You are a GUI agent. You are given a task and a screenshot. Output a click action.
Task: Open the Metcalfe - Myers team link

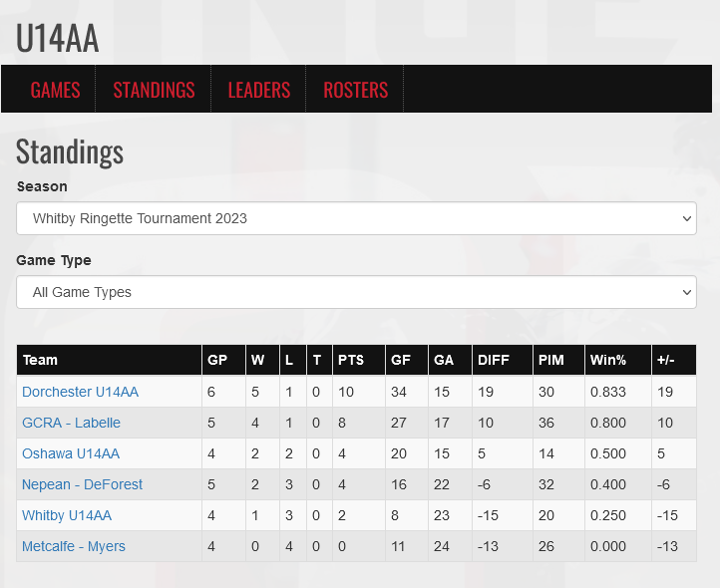tap(74, 546)
